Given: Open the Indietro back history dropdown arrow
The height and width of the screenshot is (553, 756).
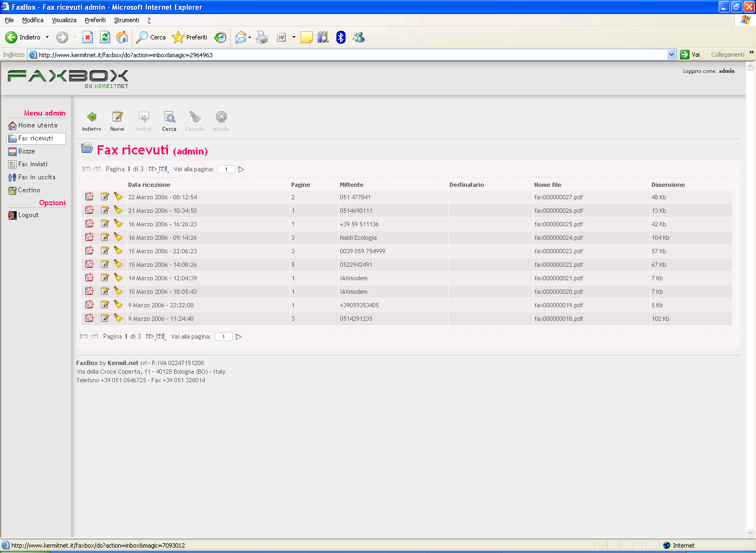Looking at the screenshot, I should coord(48,37).
